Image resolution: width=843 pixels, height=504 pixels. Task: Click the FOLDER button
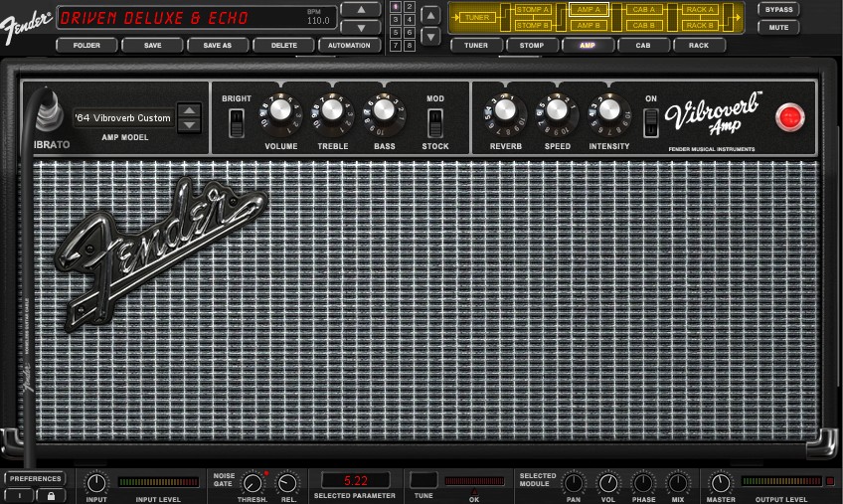coord(86,46)
